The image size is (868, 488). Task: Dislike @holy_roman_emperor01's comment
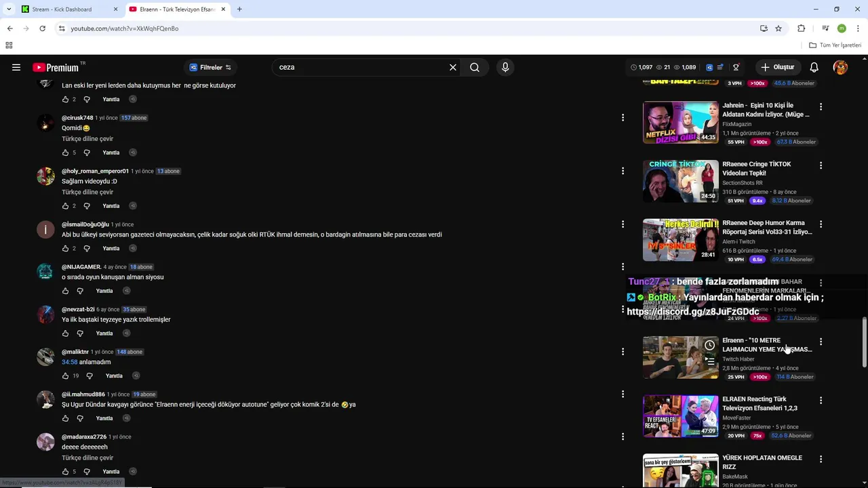tap(86, 206)
